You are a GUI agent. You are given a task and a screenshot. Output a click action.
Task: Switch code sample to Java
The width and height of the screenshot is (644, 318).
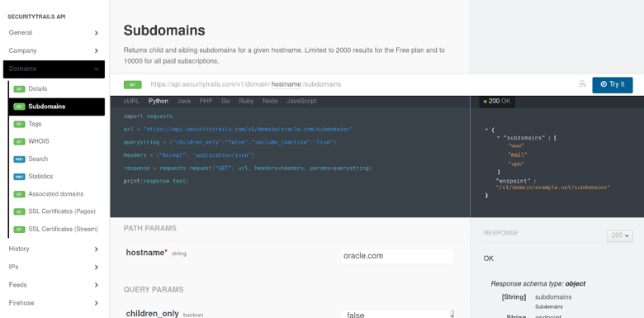[x=183, y=101]
